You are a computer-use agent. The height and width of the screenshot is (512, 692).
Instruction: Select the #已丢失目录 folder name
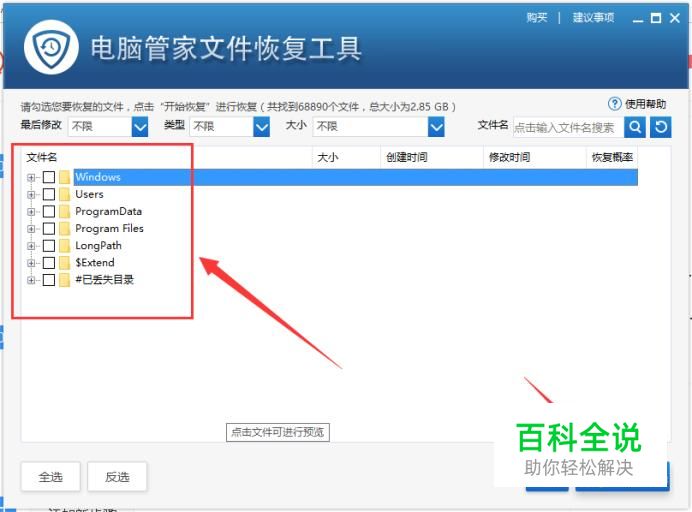pos(104,280)
